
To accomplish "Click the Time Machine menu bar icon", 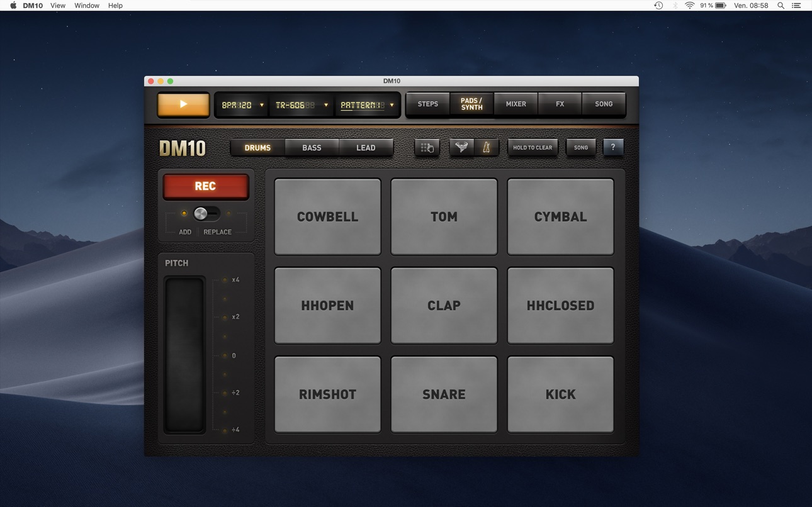I will [658, 6].
